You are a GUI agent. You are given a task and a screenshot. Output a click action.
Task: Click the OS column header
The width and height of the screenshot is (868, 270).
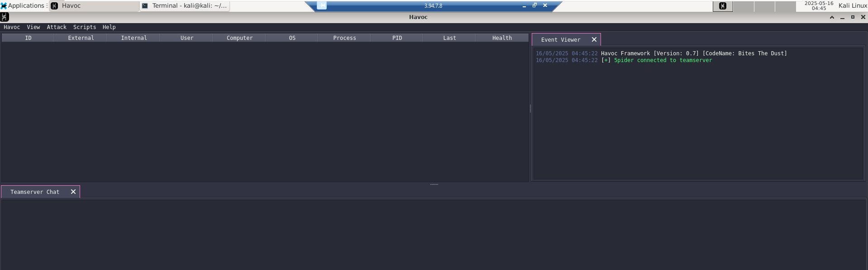pos(292,38)
